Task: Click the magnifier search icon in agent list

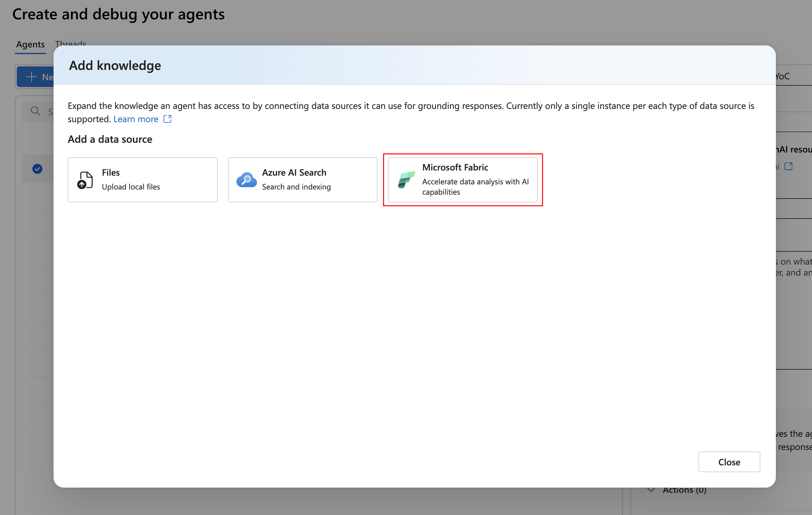Action: click(x=35, y=111)
